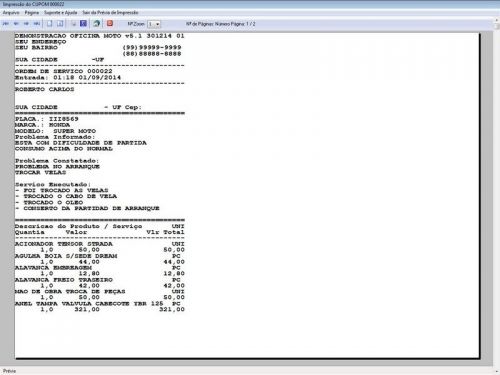500x375 pixels.
Task: Click the Prévia status bar label
Action: [9, 371]
